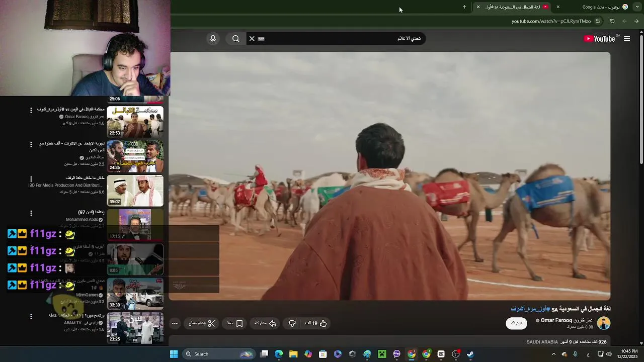Close the Google search tab
The image size is (644, 362).
pos(558,7)
